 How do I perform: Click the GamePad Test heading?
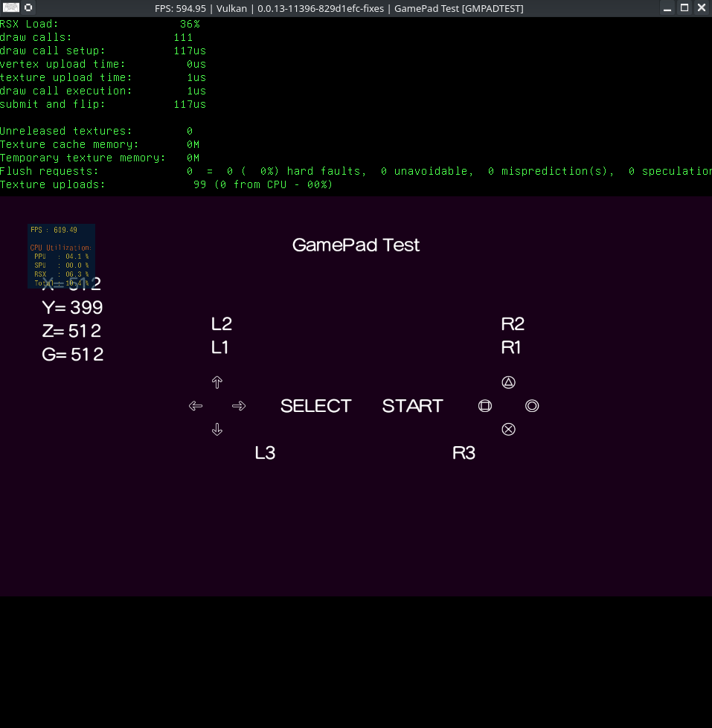coord(356,245)
